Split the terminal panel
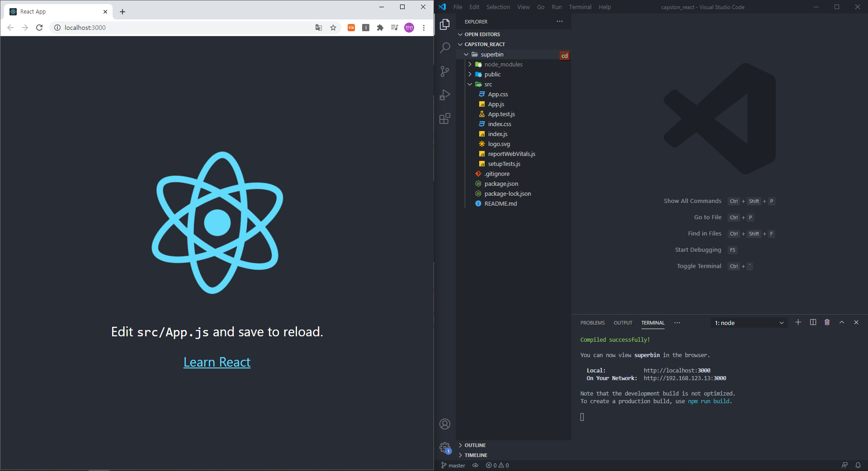 point(813,322)
